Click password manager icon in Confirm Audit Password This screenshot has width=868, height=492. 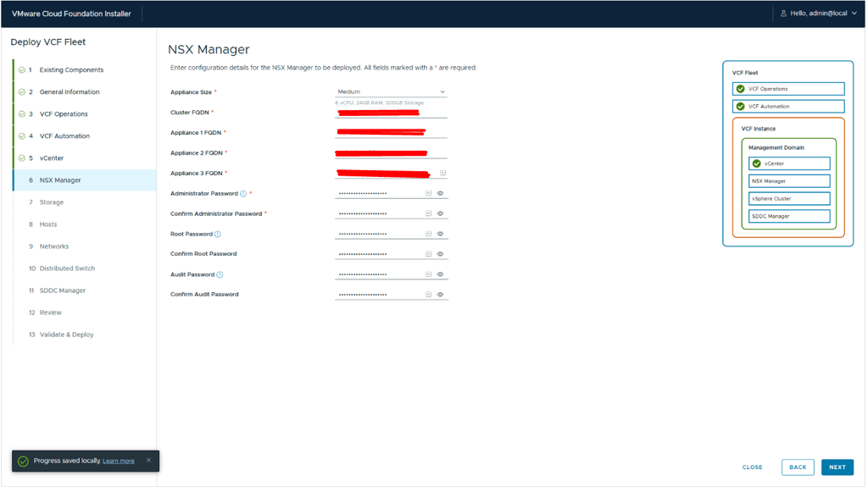(x=429, y=296)
